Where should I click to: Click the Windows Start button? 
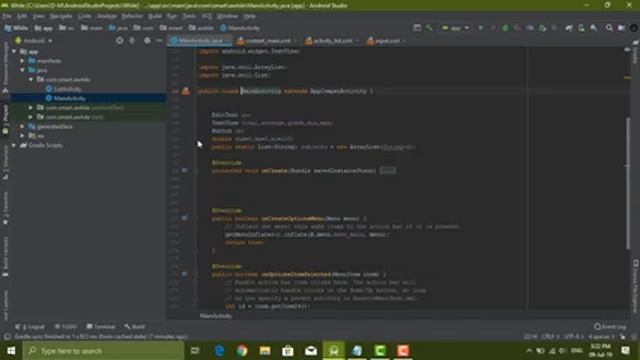(11, 351)
